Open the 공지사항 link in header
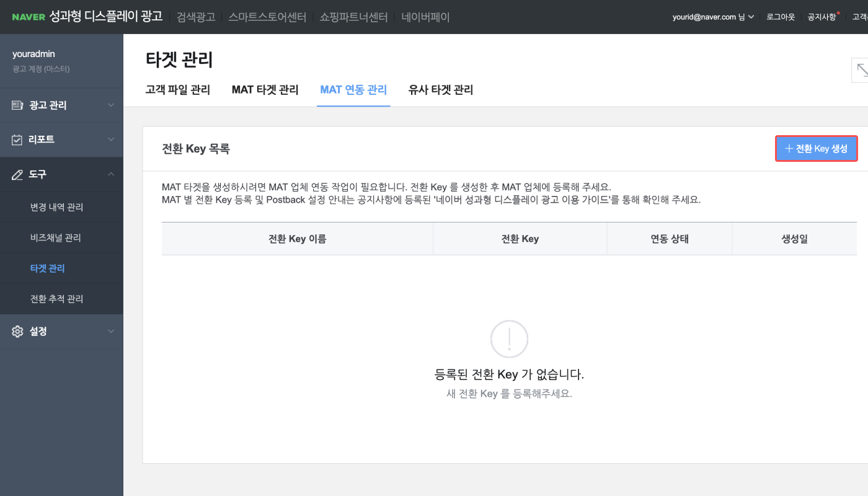 tap(821, 17)
